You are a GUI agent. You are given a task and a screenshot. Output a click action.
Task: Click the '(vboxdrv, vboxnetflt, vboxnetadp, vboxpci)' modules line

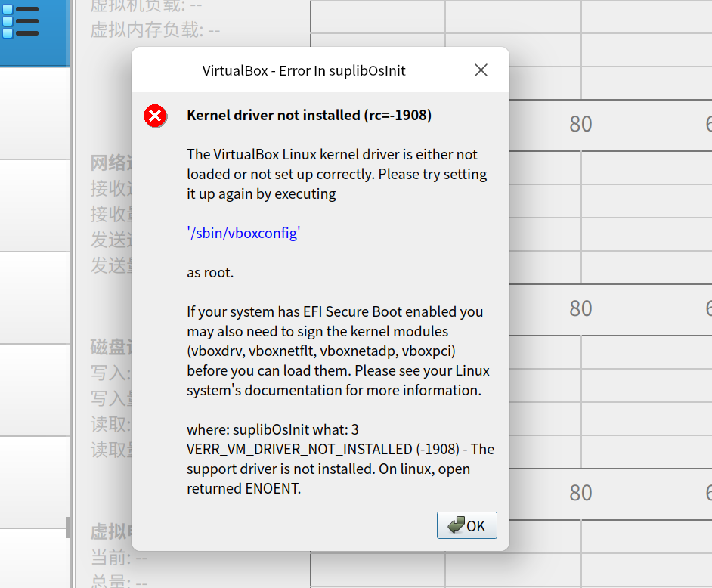click(321, 351)
